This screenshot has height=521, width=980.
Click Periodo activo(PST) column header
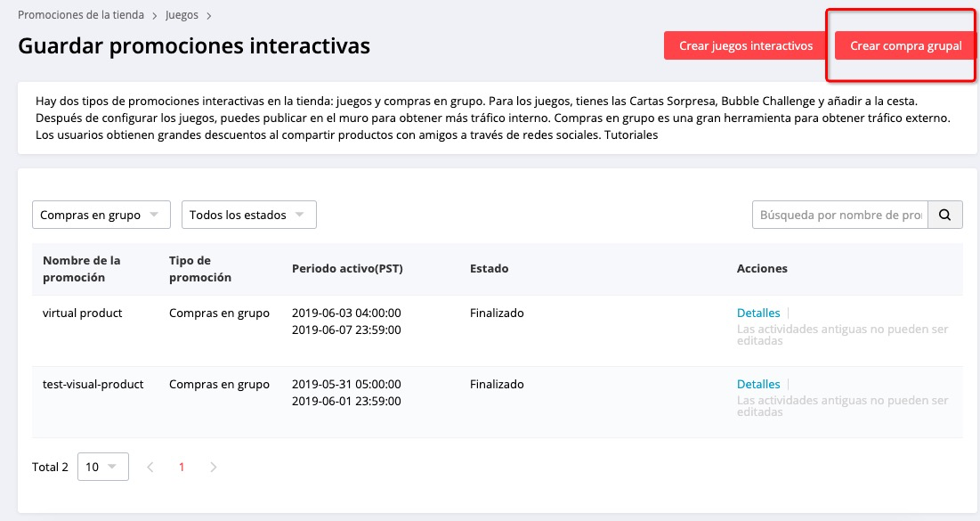coord(347,268)
